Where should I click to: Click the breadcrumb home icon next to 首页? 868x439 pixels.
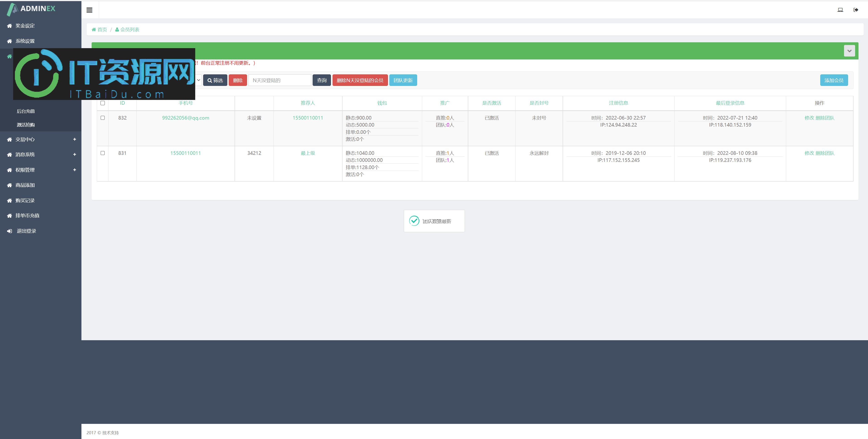(94, 30)
